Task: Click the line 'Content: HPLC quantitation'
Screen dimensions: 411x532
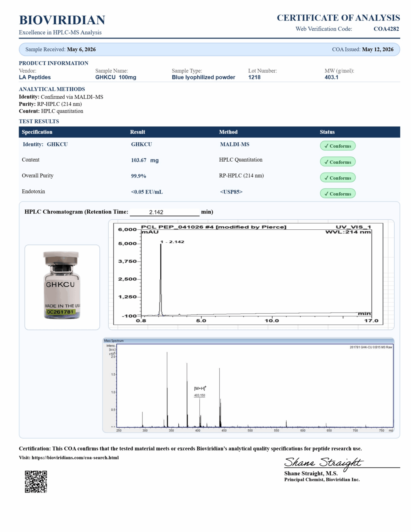Action: click(51, 111)
